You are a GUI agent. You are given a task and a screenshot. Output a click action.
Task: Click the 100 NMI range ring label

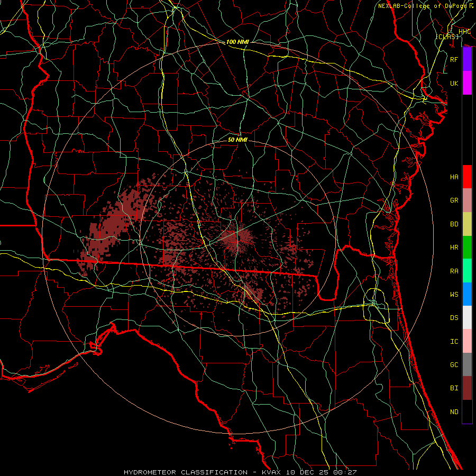coord(237,42)
